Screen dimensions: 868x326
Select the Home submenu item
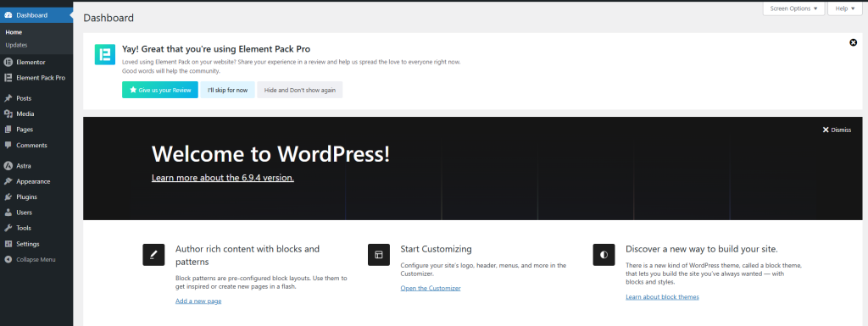pos(14,32)
